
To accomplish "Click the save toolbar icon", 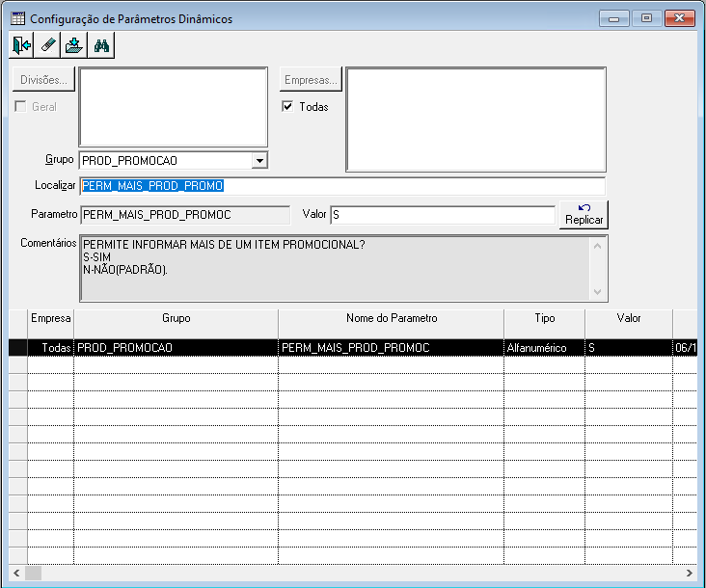I will pos(74,45).
